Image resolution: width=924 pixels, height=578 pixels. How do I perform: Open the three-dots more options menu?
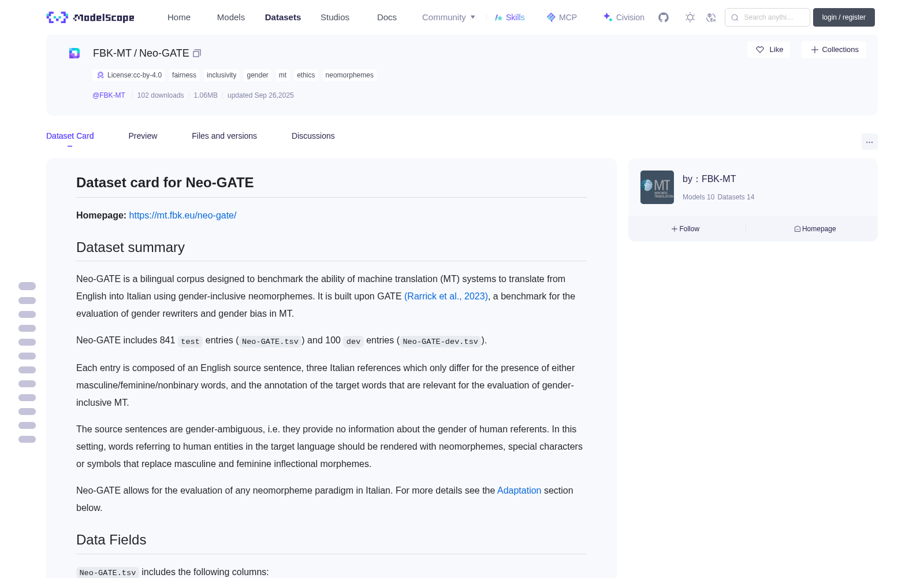[869, 142]
